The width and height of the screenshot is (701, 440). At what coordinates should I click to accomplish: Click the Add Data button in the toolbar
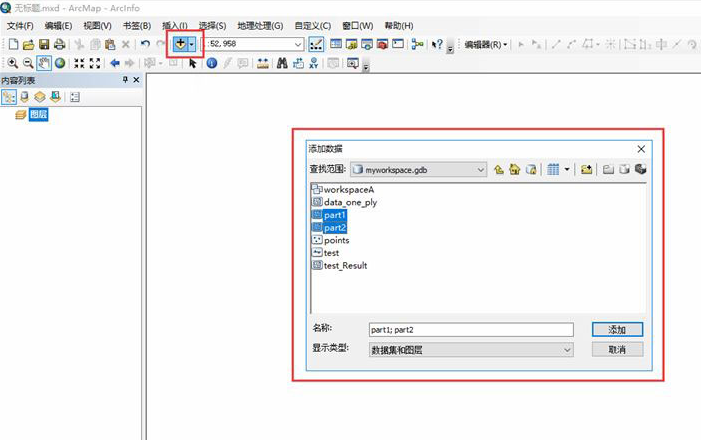[180, 44]
